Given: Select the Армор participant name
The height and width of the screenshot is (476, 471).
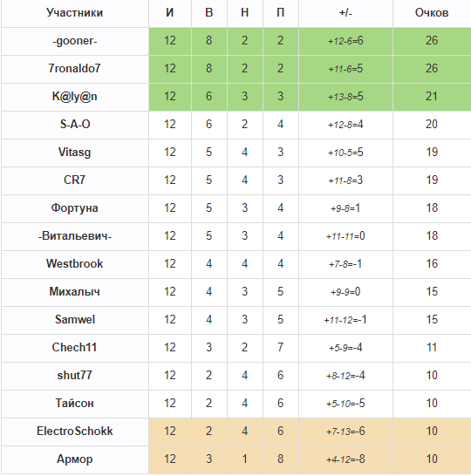Looking at the screenshot, I should pos(75,459).
